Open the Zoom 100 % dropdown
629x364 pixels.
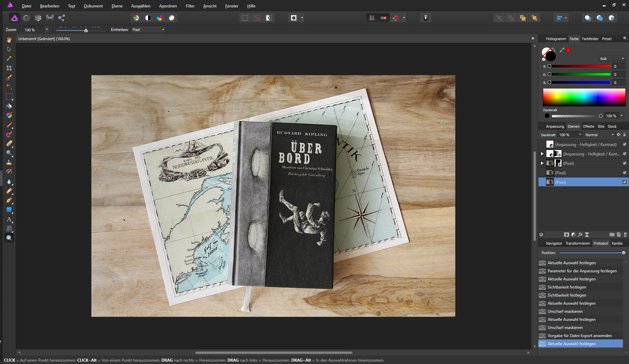(x=47, y=30)
